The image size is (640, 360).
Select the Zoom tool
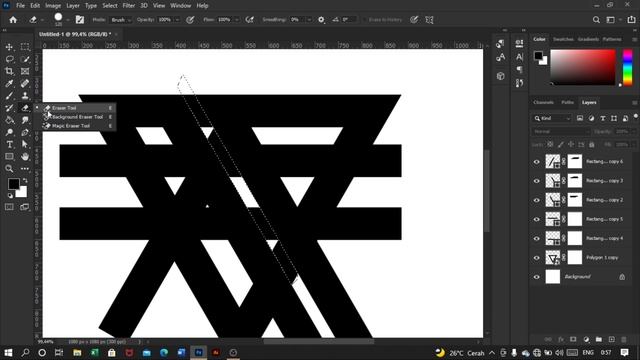pyautogui.click(x=9, y=169)
